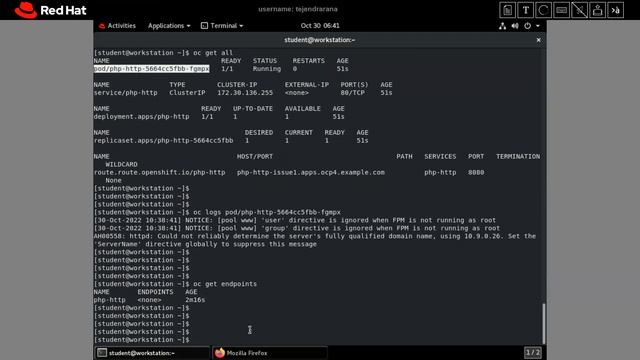This screenshot has width=640, height=360.
Task: Click deployment.apps/php-http text
Action: [141, 117]
